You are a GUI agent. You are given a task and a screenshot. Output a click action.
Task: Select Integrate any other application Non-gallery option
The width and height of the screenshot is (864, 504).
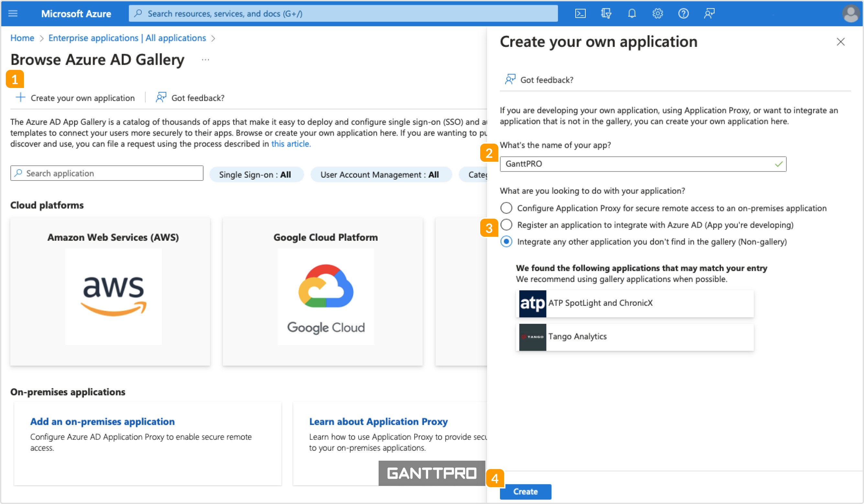[506, 241]
